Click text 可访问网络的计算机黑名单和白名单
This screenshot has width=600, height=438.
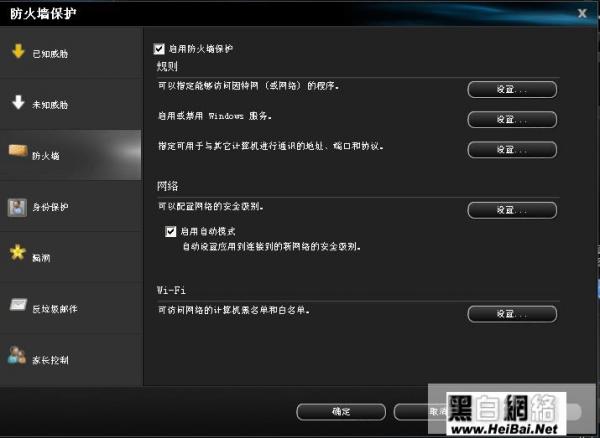234,310
